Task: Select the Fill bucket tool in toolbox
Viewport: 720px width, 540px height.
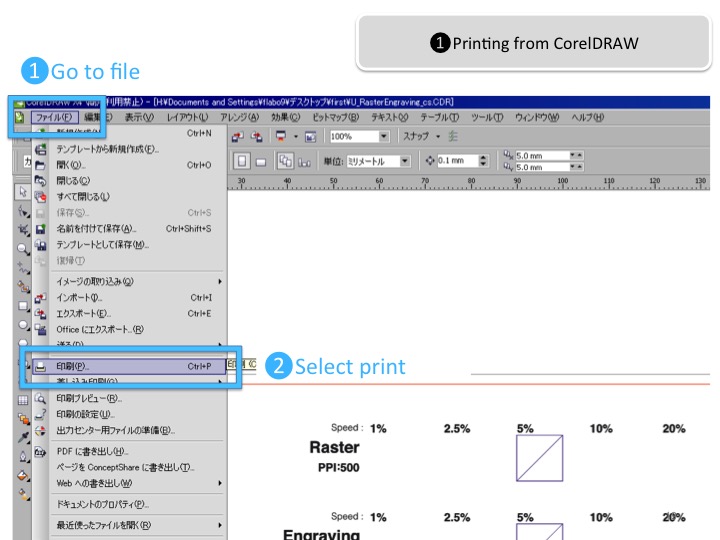Action: click(22, 476)
